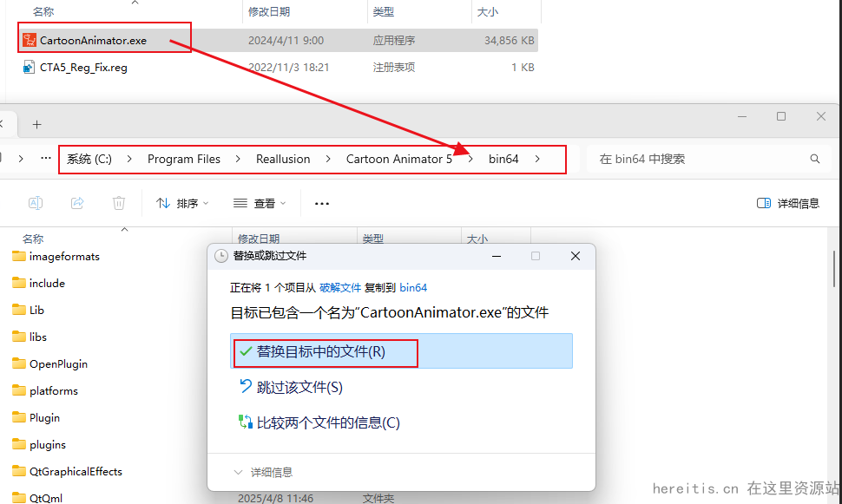This screenshot has height=504, width=842.
Task: Open the platforms folder
Action: pos(45,390)
